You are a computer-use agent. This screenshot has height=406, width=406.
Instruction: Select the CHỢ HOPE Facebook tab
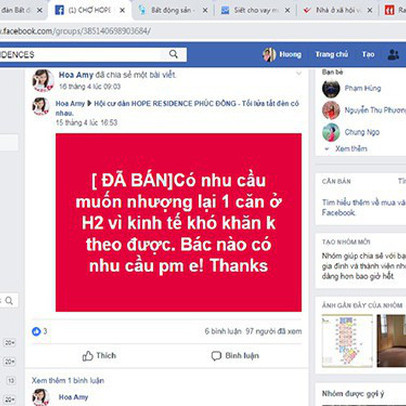90,10
